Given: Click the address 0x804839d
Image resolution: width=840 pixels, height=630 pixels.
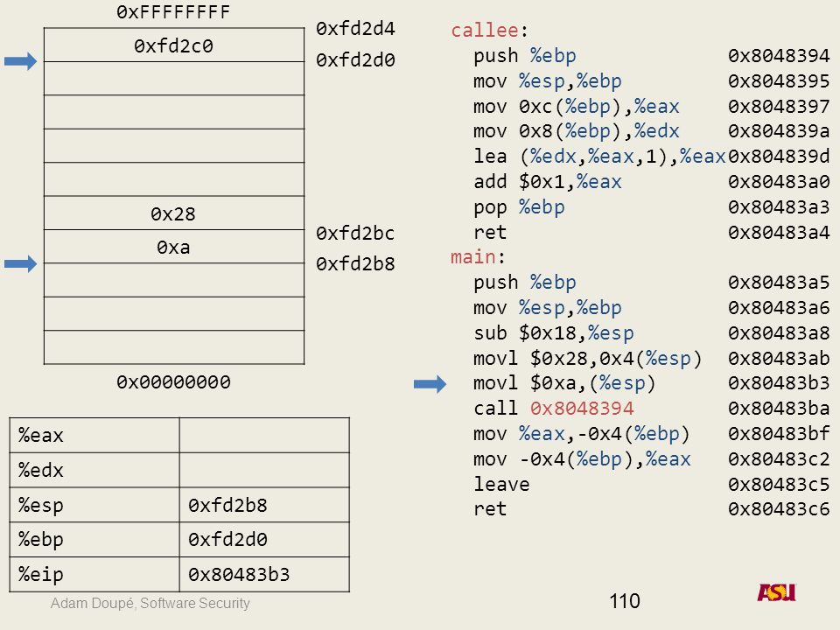Looking at the screenshot, I should [x=779, y=157].
